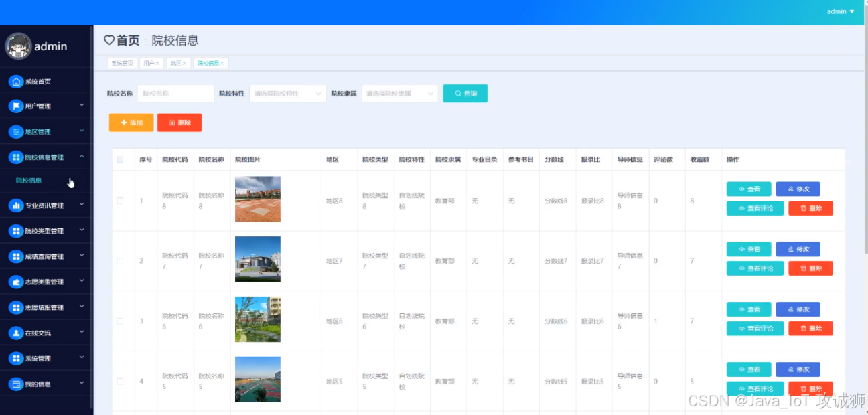This screenshot has height=415, width=868.
Task: Click the 查询 search button
Action: 465,94
